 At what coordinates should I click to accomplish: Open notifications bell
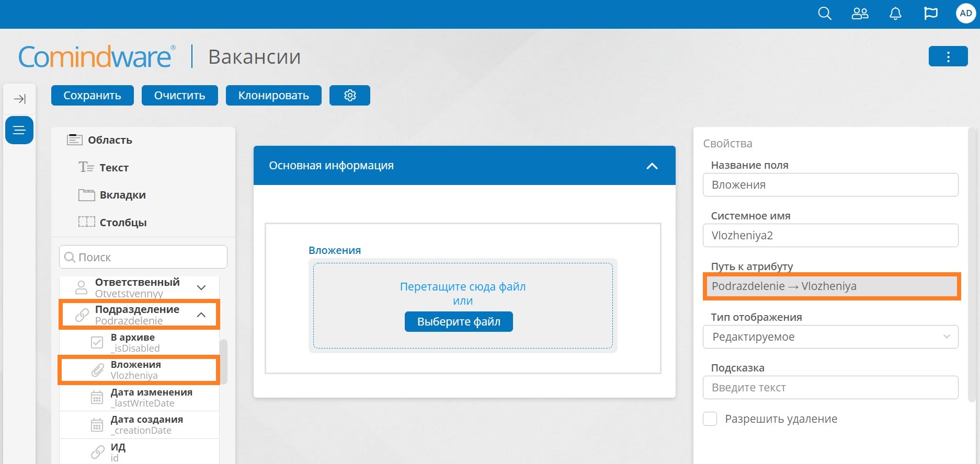pyautogui.click(x=895, y=14)
